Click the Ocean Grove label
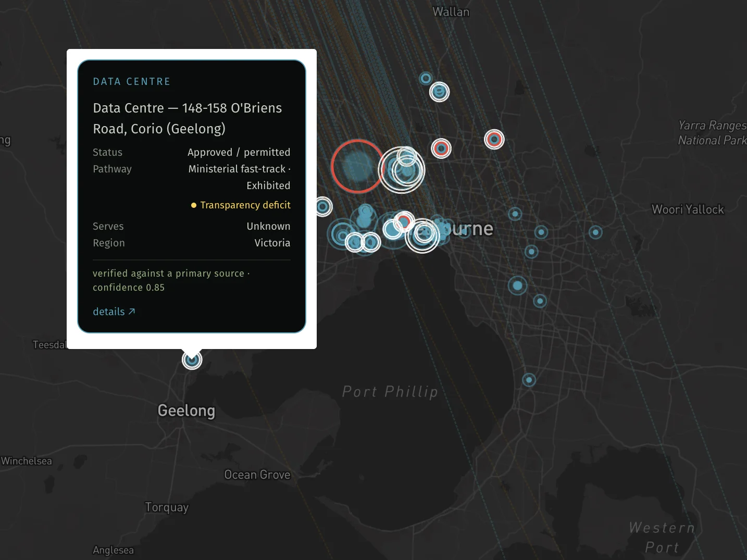 tap(257, 475)
